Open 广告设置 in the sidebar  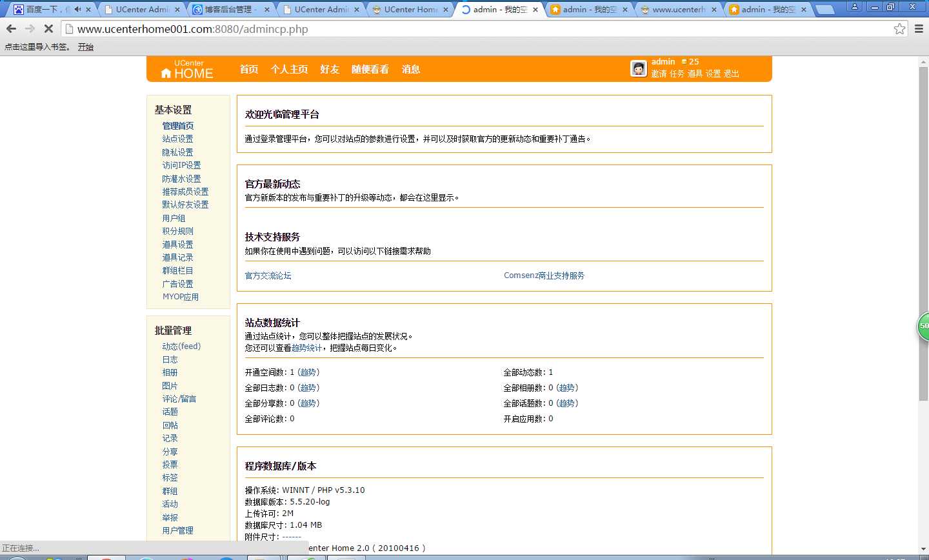[177, 284]
